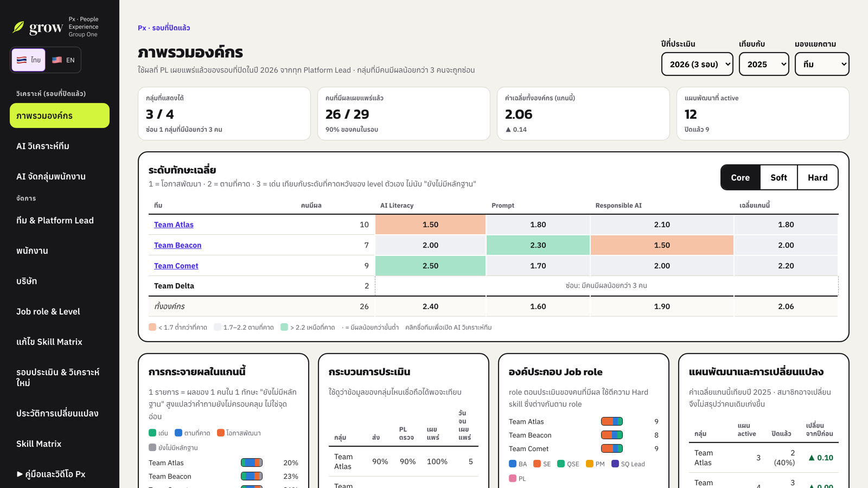Click Team Comet job role composition bar
Image resolution: width=868 pixels, height=488 pixels.
612,448
